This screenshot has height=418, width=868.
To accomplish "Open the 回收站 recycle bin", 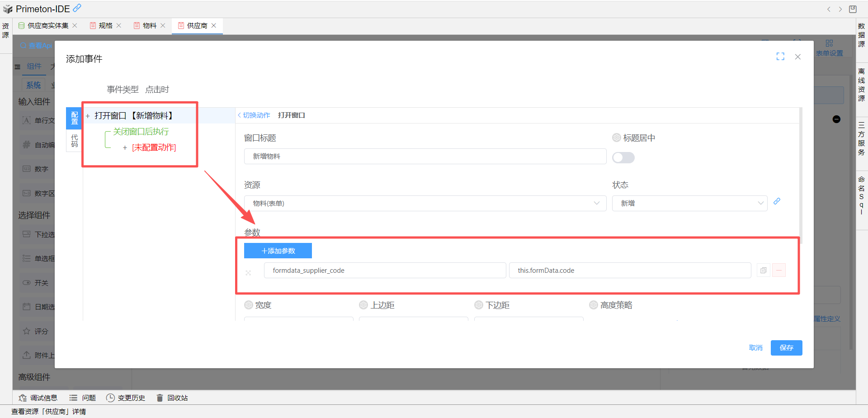I will point(172,398).
